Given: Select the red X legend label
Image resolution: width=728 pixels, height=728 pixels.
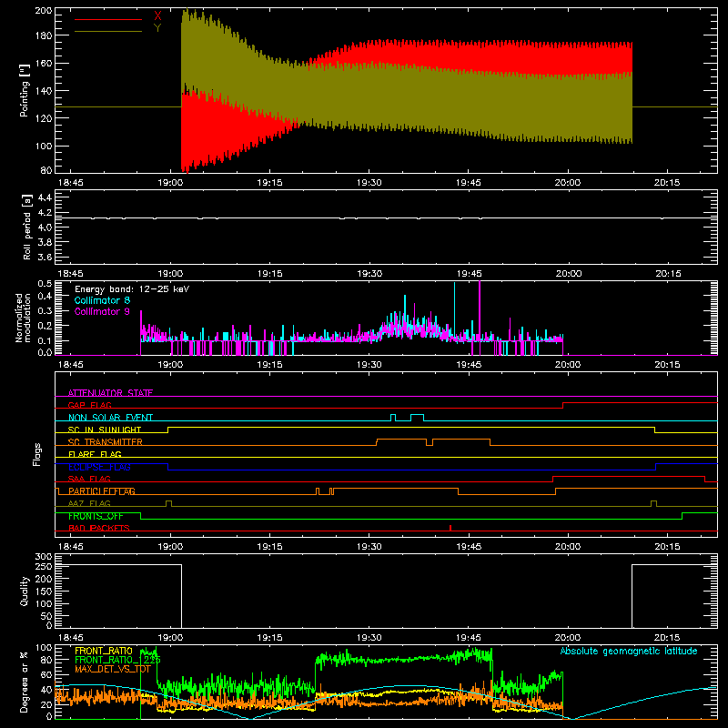Looking at the screenshot, I should pyautogui.click(x=157, y=15).
